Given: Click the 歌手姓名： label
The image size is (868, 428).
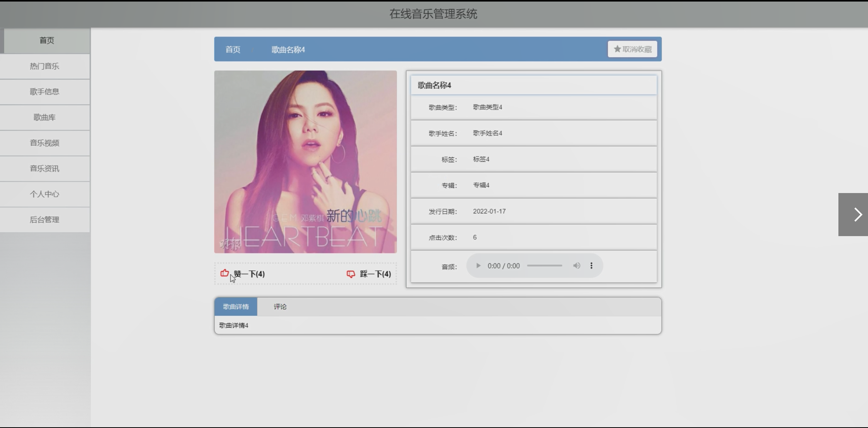Looking at the screenshot, I should [x=443, y=133].
